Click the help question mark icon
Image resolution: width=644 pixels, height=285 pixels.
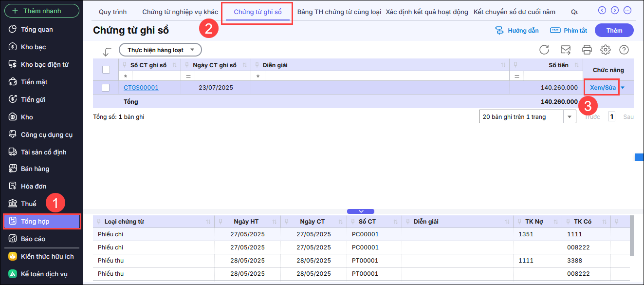(x=624, y=50)
